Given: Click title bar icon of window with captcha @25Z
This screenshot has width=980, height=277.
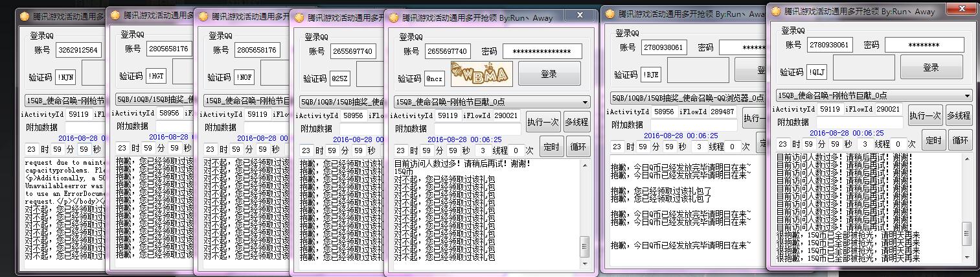Looking at the screenshot, I should 300,18.
